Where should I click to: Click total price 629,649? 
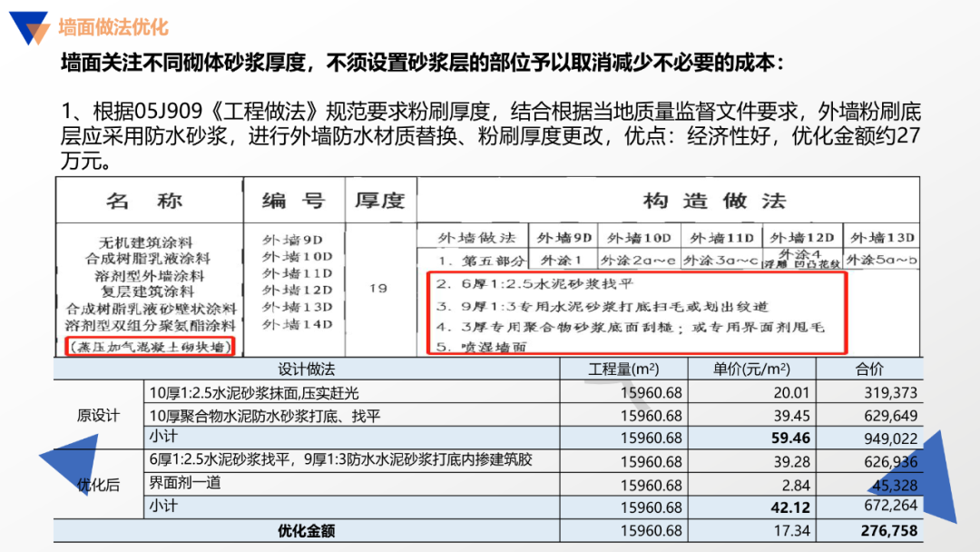pos(891,416)
